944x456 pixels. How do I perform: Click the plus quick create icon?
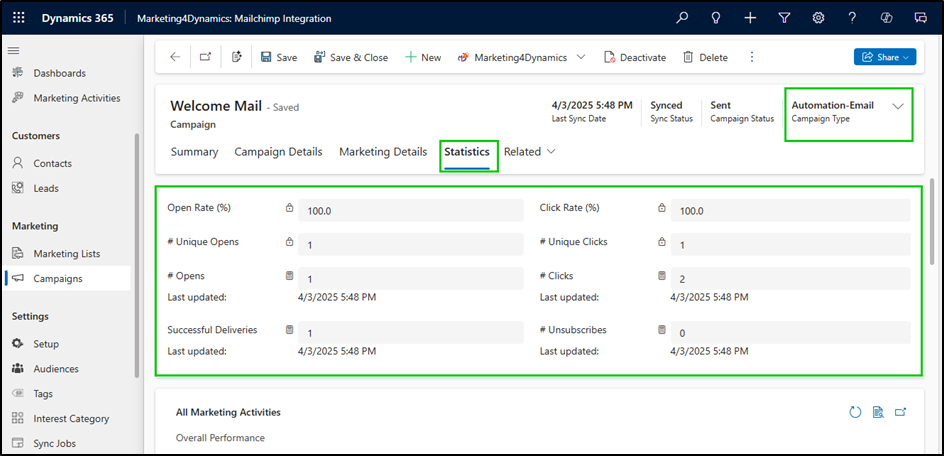[x=750, y=18]
